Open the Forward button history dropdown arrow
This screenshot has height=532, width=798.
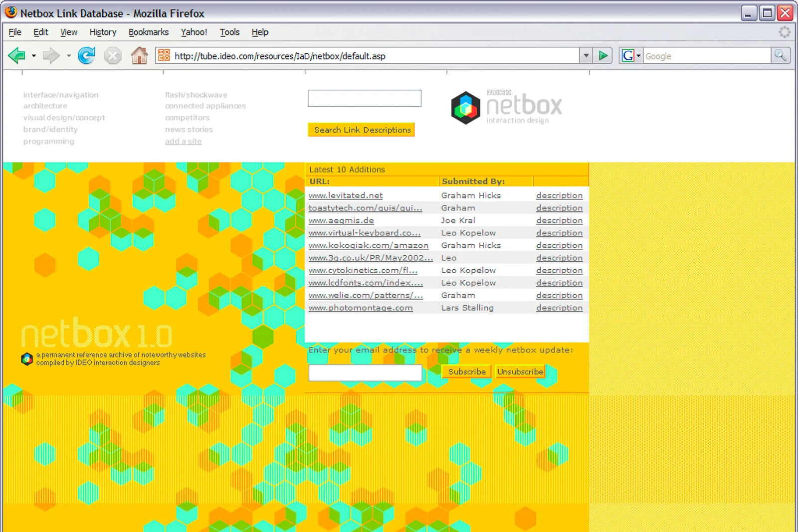pos(69,56)
